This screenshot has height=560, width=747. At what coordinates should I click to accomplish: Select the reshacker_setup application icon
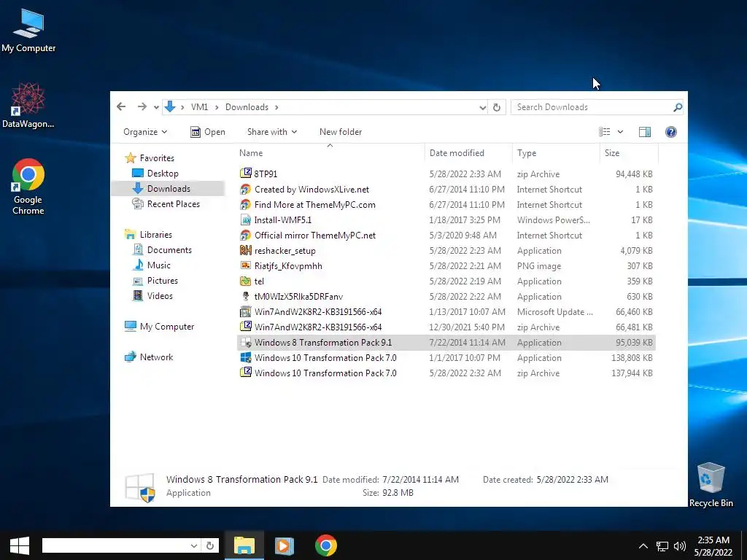click(x=245, y=250)
